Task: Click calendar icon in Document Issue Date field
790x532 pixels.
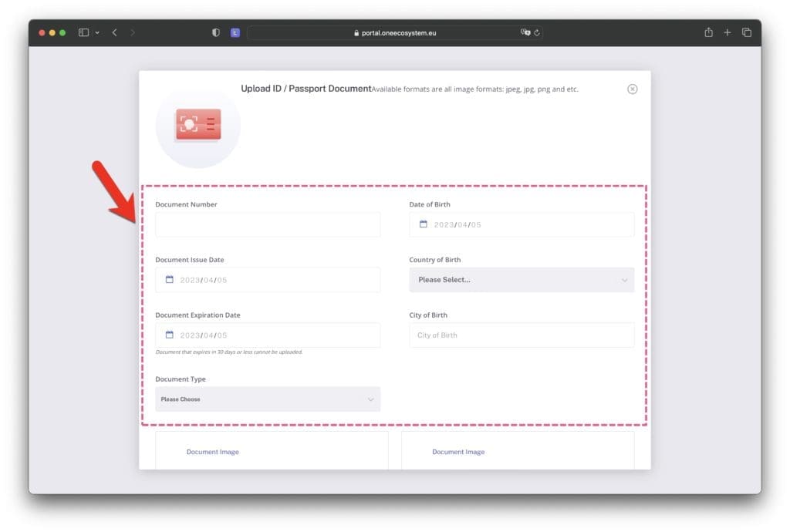Action: [x=170, y=280]
